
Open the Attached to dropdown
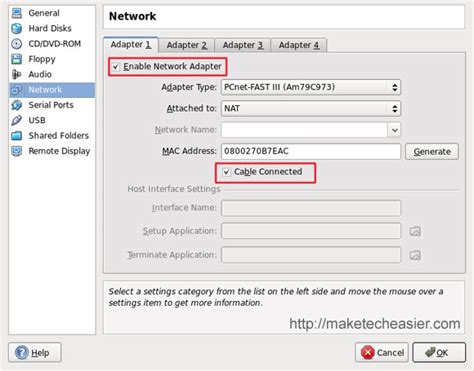click(x=311, y=109)
